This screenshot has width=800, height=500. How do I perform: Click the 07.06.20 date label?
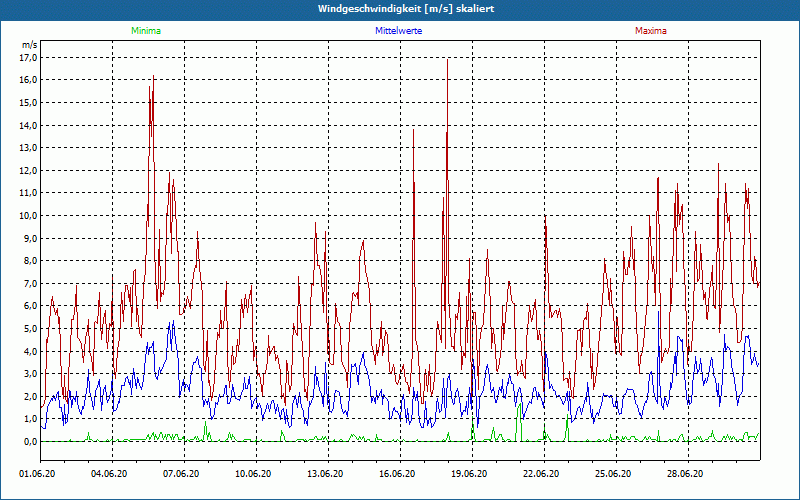click(181, 474)
